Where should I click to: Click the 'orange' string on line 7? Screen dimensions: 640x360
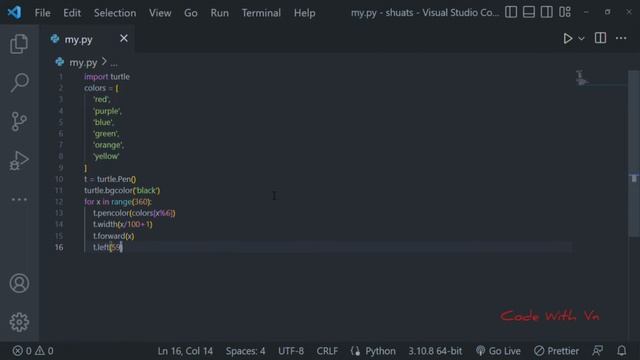tap(108, 145)
